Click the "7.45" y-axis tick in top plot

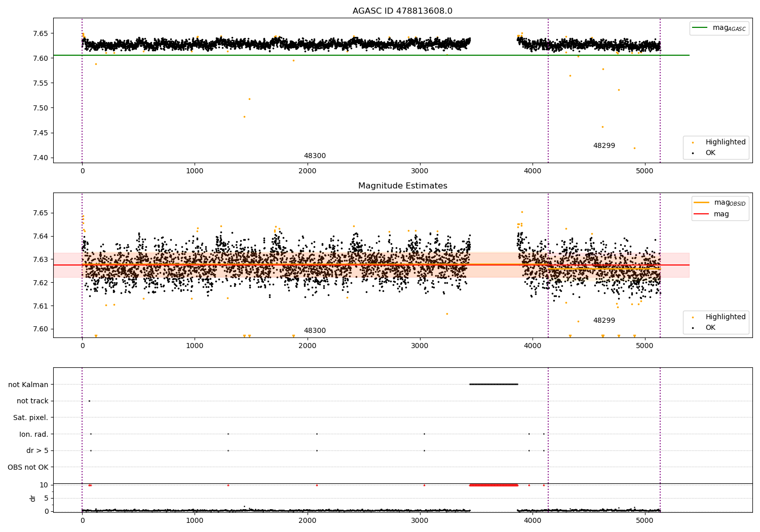[x=41, y=133]
